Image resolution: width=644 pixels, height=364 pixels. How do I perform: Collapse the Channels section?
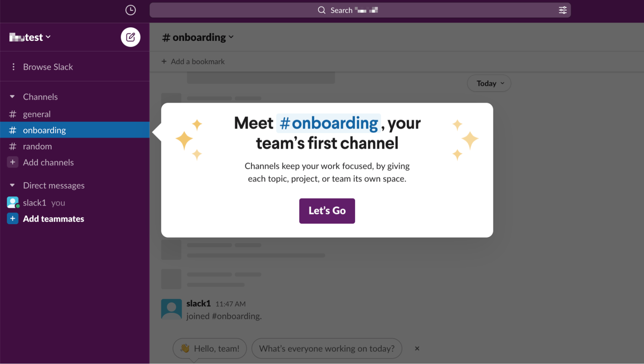click(x=12, y=96)
